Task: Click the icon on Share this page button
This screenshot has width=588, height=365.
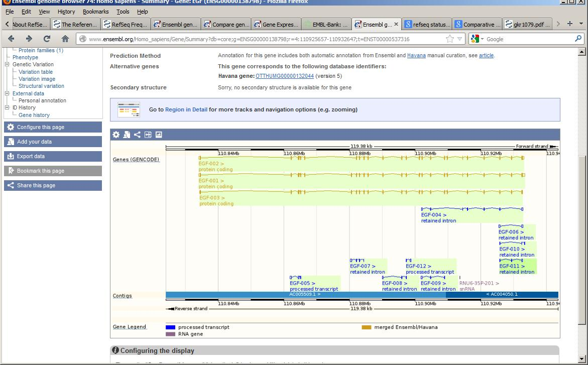Action: click(11, 185)
